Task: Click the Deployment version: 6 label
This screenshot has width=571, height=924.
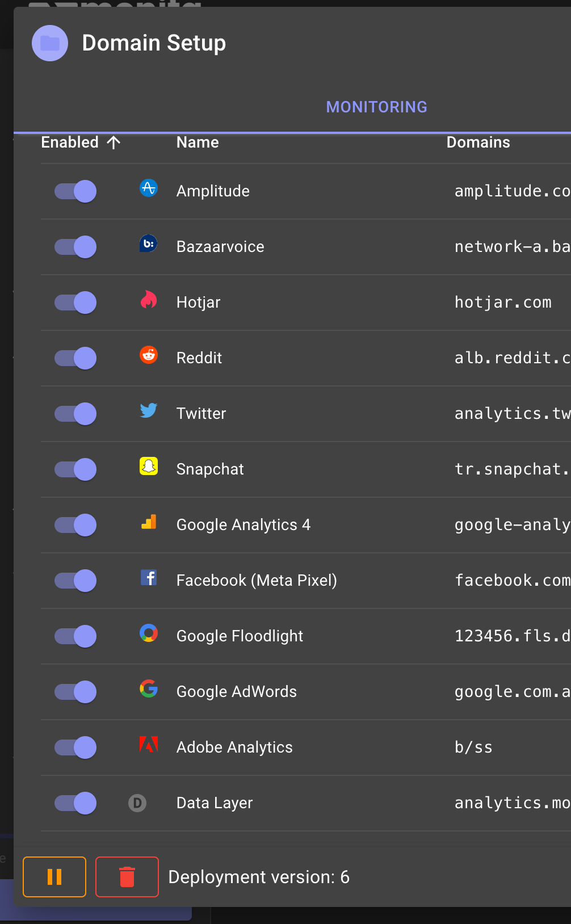Action: pos(259,877)
